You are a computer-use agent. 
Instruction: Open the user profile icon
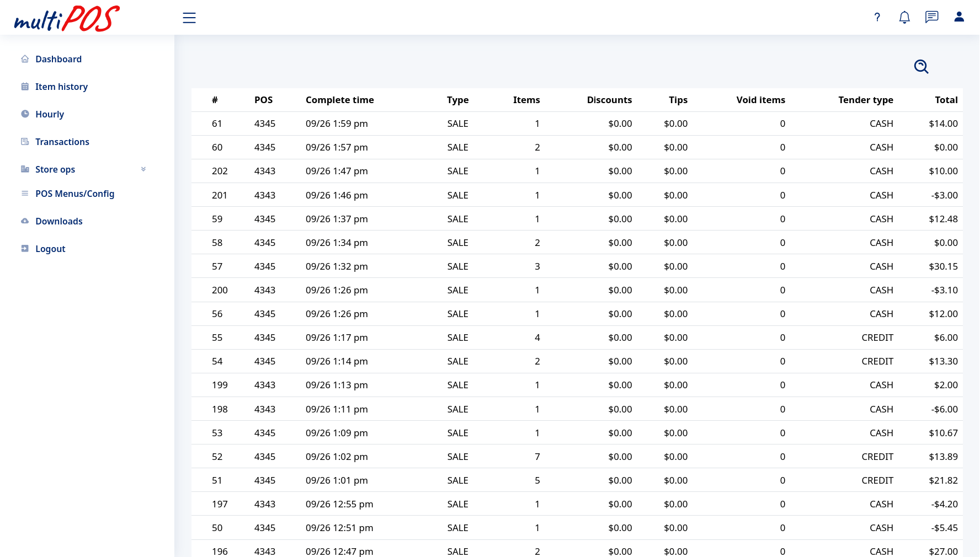959,17
